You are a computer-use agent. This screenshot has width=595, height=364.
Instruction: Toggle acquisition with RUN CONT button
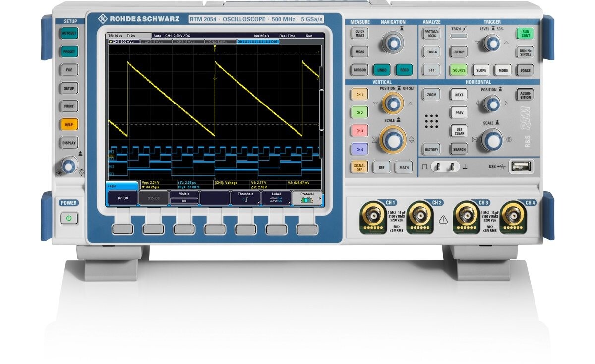525,33
